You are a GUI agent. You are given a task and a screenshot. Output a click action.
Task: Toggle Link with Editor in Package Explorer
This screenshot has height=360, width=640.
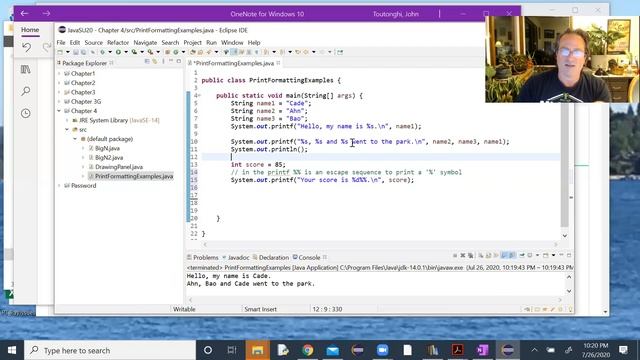154,61
